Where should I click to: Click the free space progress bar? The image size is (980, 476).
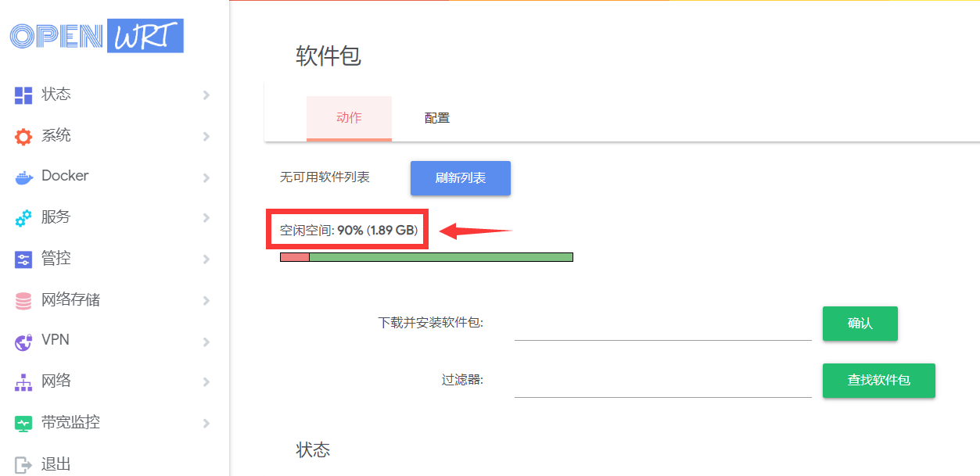425,256
